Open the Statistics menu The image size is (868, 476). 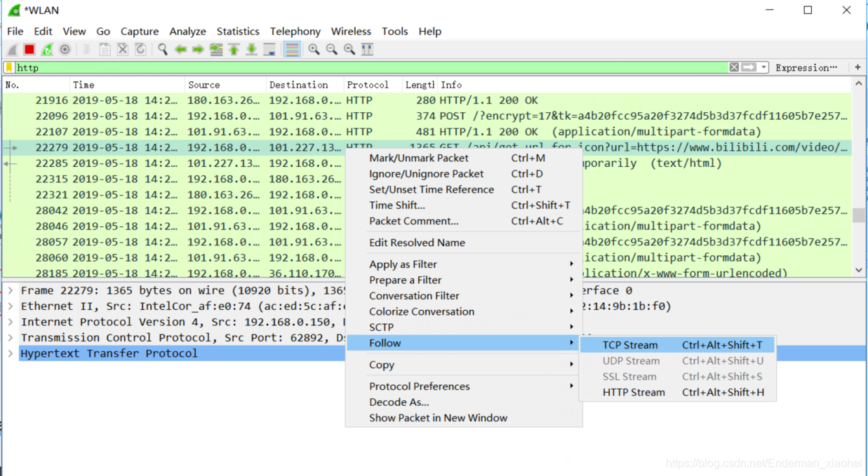[238, 32]
